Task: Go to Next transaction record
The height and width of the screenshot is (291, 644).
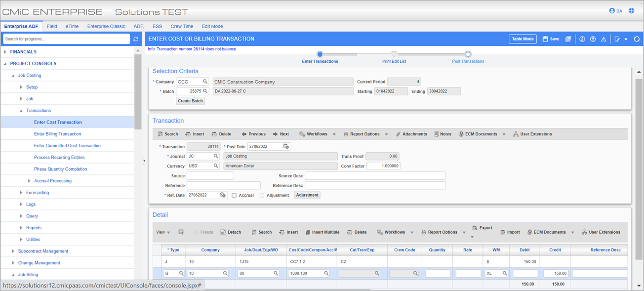Action: pyautogui.click(x=281, y=134)
